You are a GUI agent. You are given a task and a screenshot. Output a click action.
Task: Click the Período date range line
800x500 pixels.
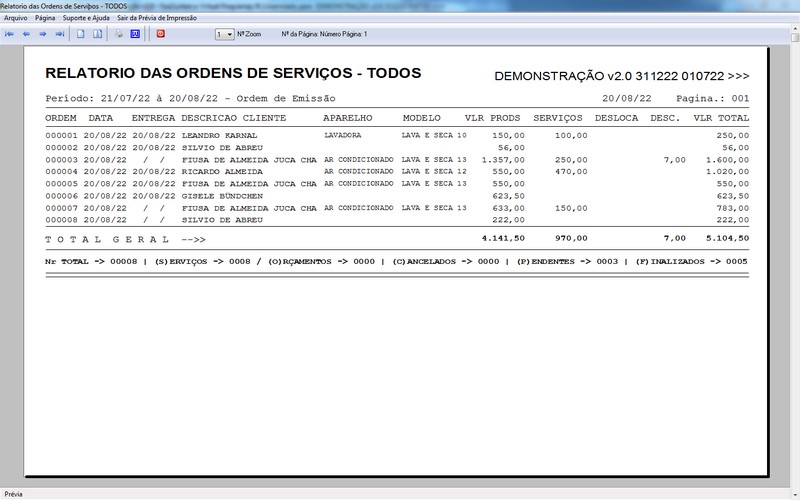(x=190, y=98)
